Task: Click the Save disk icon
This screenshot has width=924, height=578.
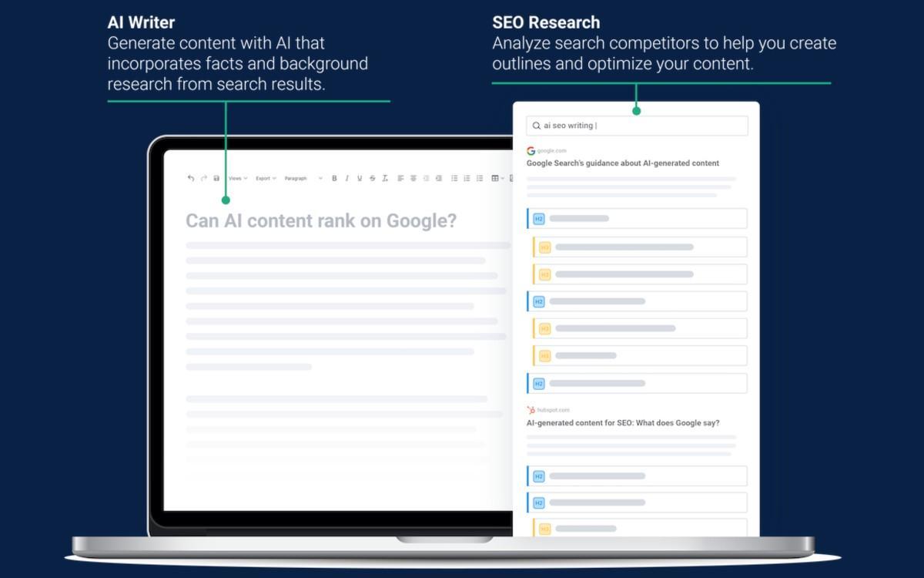Action: [216, 178]
